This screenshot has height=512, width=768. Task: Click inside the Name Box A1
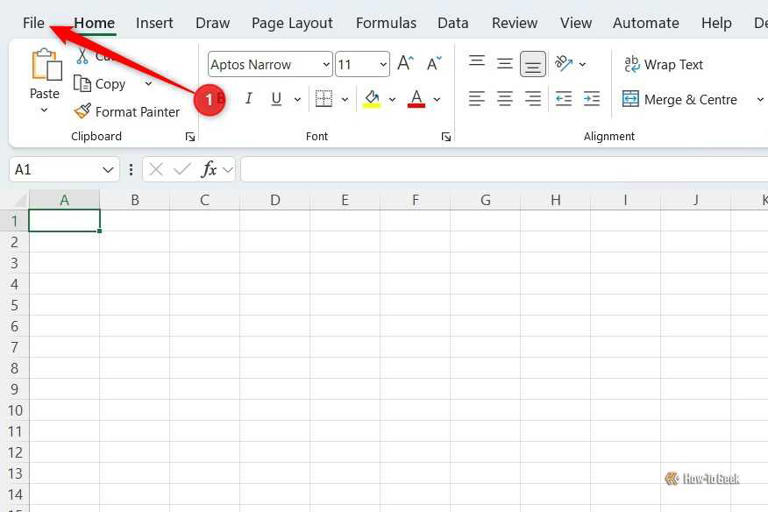54,170
